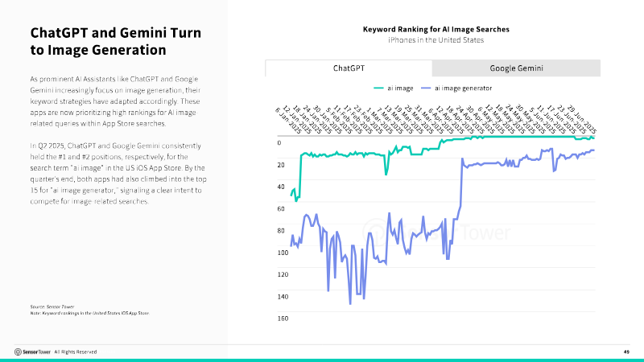This screenshot has height=362, width=644.
Task: Switch to the ChatGPT tab
Action: (x=349, y=68)
